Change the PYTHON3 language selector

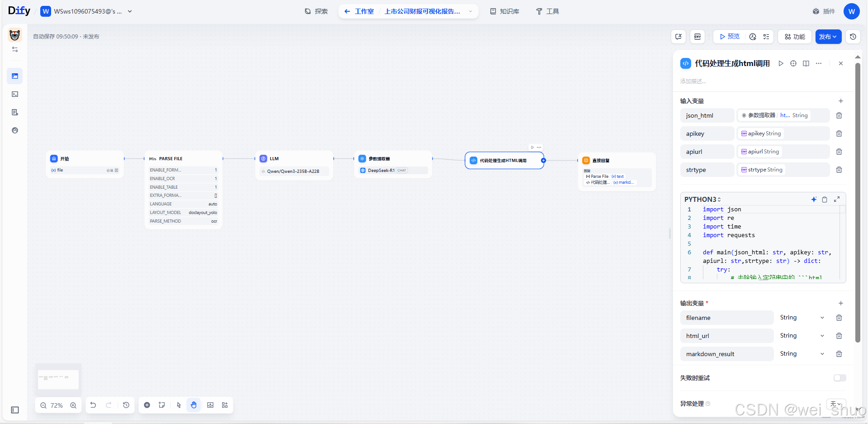[x=702, y=199]
